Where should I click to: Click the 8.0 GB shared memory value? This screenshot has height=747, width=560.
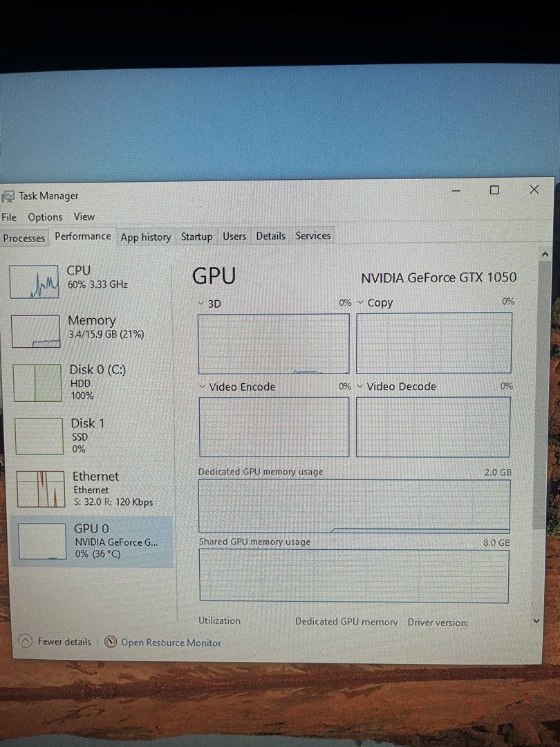tap(496, 542)
